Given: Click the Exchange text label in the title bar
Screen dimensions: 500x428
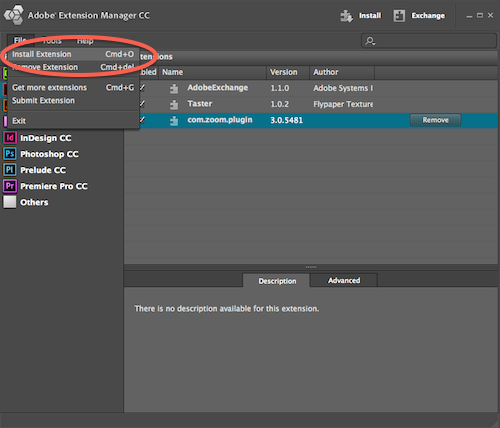Looking at the screenshot, I should tap(428, 16).
